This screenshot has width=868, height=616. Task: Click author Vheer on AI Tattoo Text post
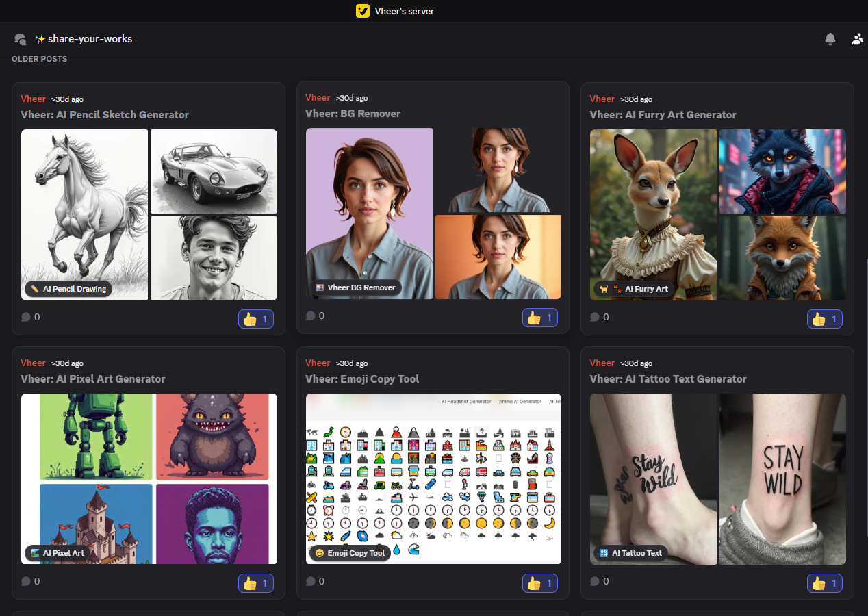click(602, 363)
